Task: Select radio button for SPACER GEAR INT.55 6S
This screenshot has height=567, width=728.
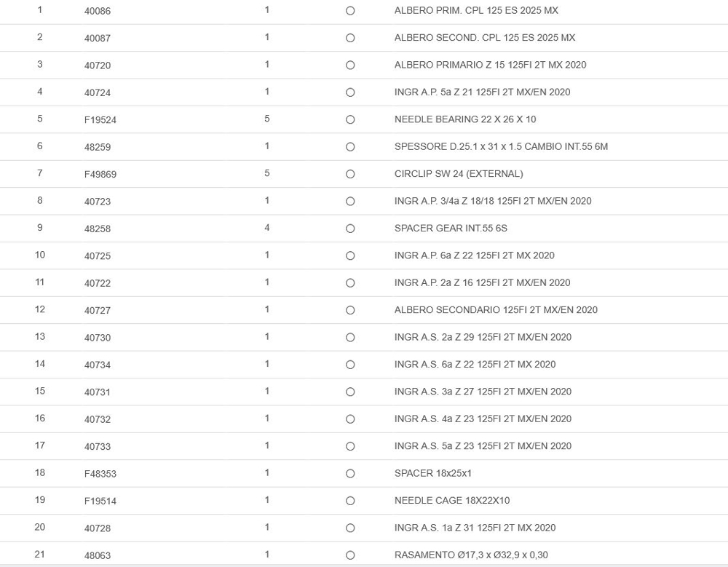Action: coord(350,229)
